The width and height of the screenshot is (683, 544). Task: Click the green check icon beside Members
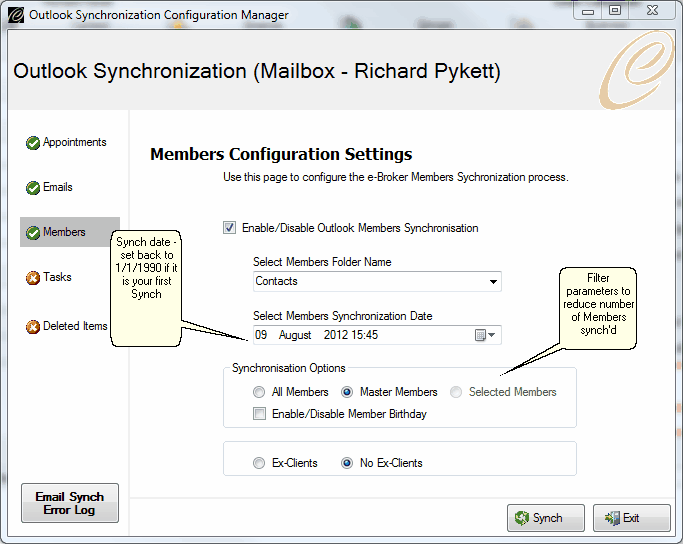click(33, 233)
